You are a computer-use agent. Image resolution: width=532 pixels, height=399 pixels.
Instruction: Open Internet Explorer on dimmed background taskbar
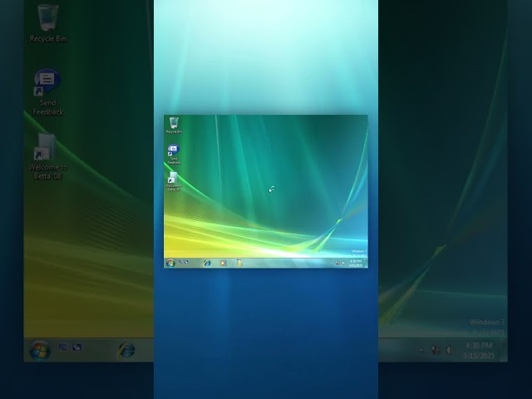click(126, 350)
